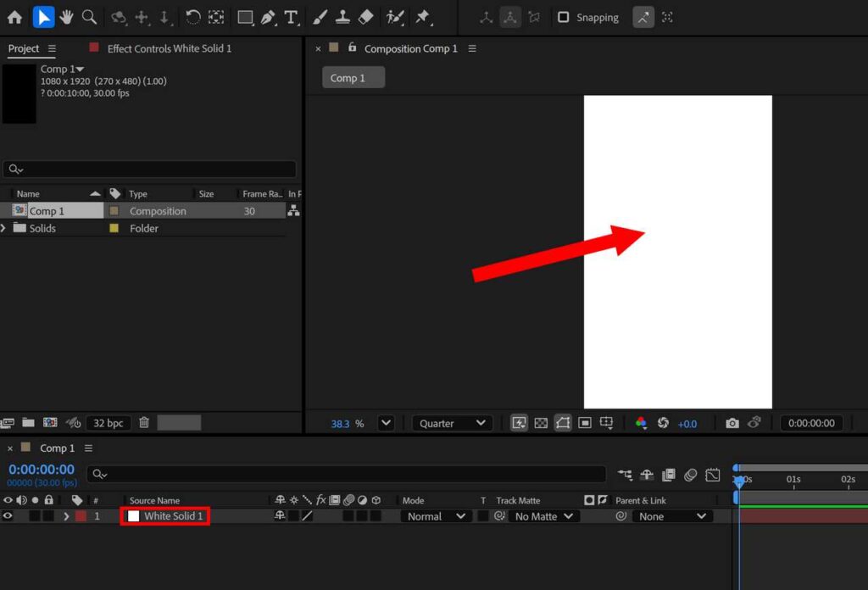Toggle the Composition viewer lock icon
The height and width of the screenshot is (590, 868).
point(352,47)
